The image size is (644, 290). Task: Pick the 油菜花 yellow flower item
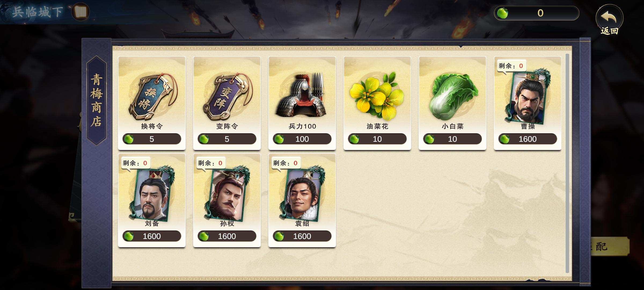point(377,95)
